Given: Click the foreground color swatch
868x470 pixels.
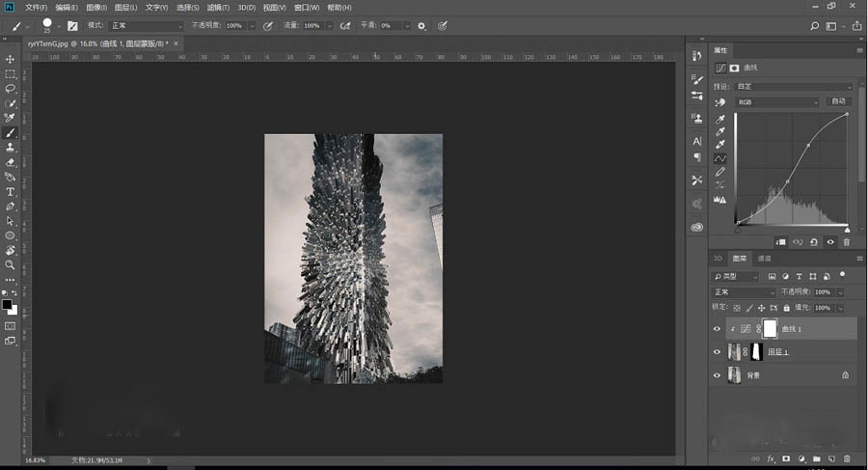Looking at the screenshot, I should [x=7, y=304].
